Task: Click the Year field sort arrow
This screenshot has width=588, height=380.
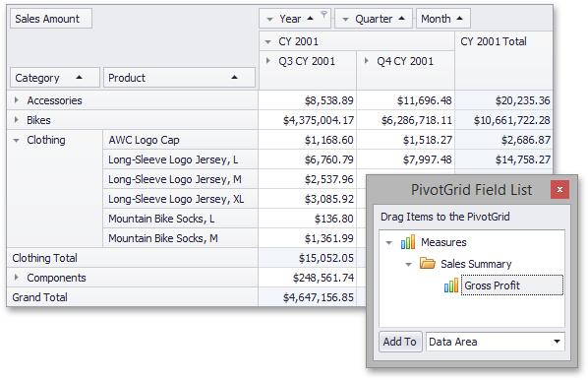Action: pos(310,19)
